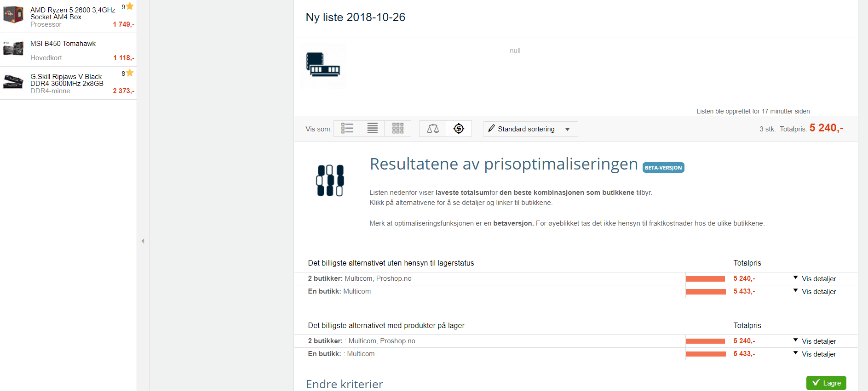This screenshot has height=391, width=868.
Task: Open G.Skill Ripjaws V thumbnail image
Action: pos(13,82)
